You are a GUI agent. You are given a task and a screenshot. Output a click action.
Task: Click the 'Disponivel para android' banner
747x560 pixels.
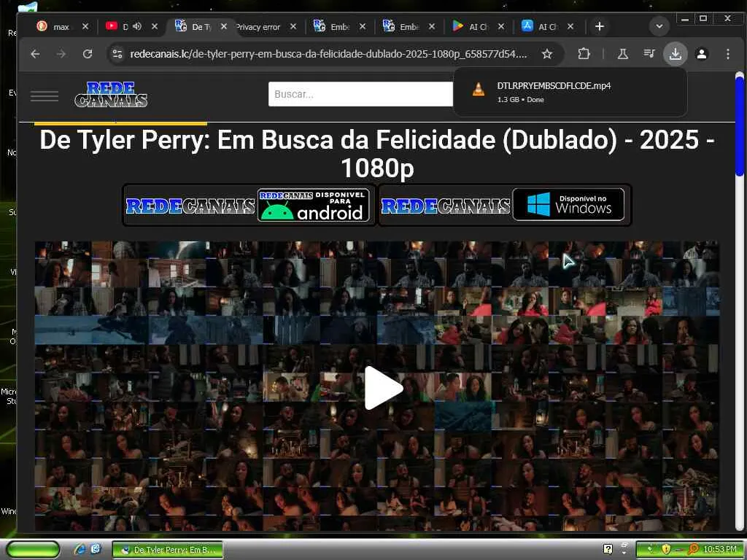click(x=249, y=205)
